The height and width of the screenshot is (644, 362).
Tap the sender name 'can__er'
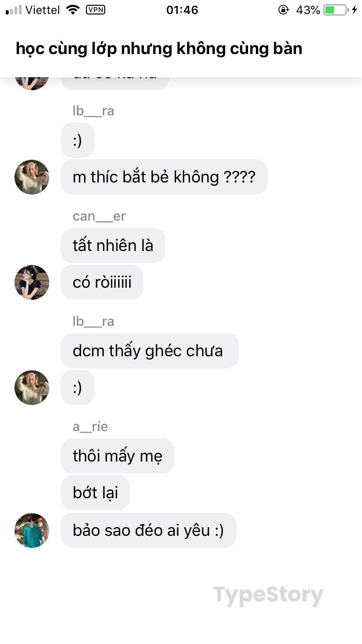pos(99,216)
